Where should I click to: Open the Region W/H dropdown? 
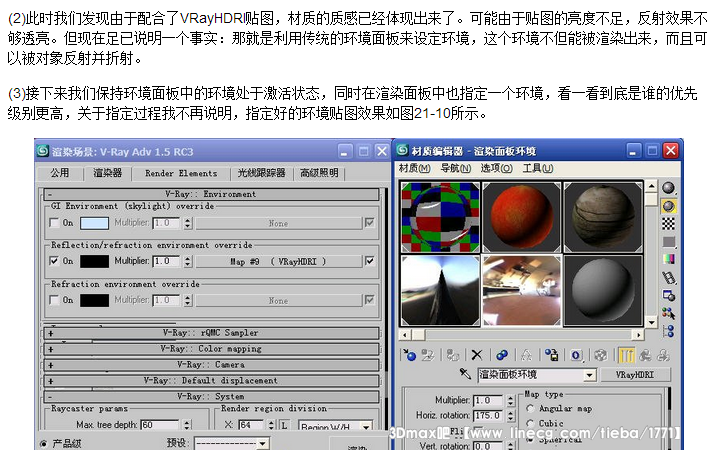pyautogui.click(x=365, y=426)
